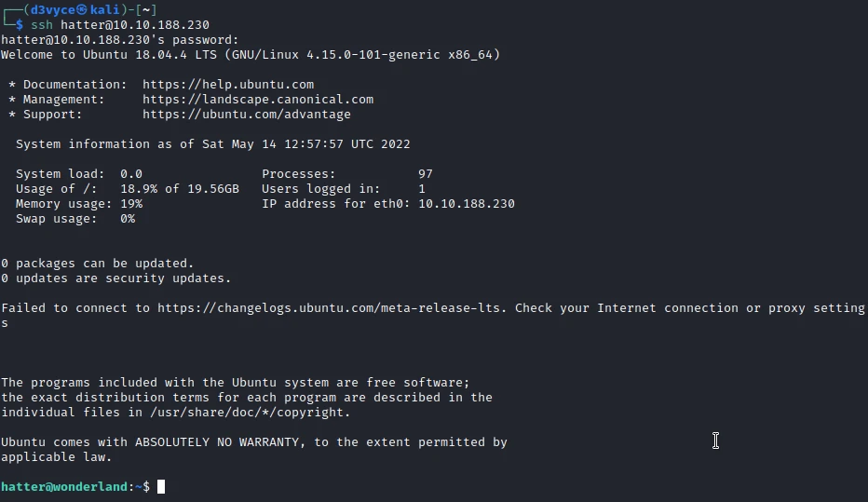Click the Processes count 97

[x=426, y=174]
